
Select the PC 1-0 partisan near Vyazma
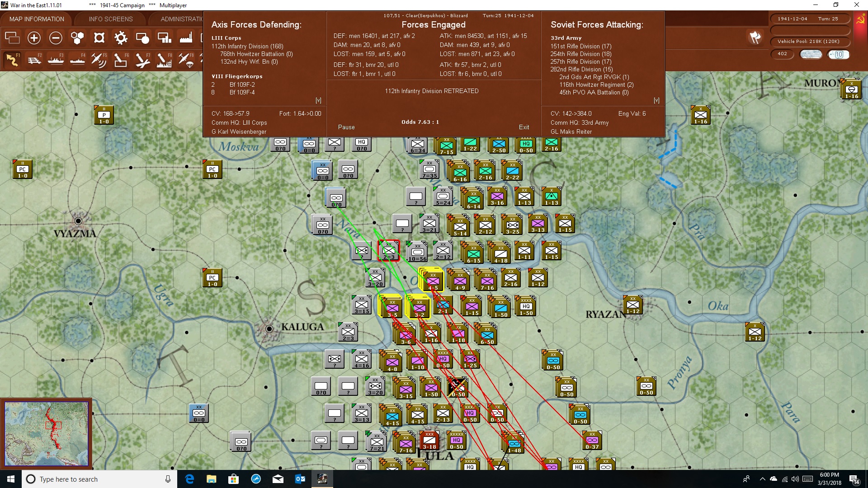[22, 169]
